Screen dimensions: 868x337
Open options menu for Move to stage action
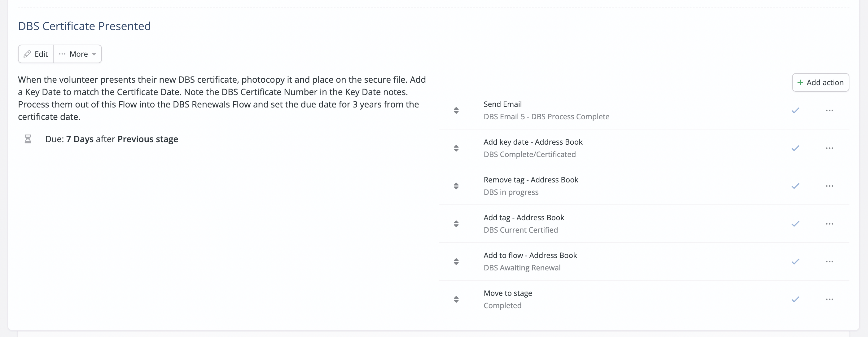tap(830, 299)
